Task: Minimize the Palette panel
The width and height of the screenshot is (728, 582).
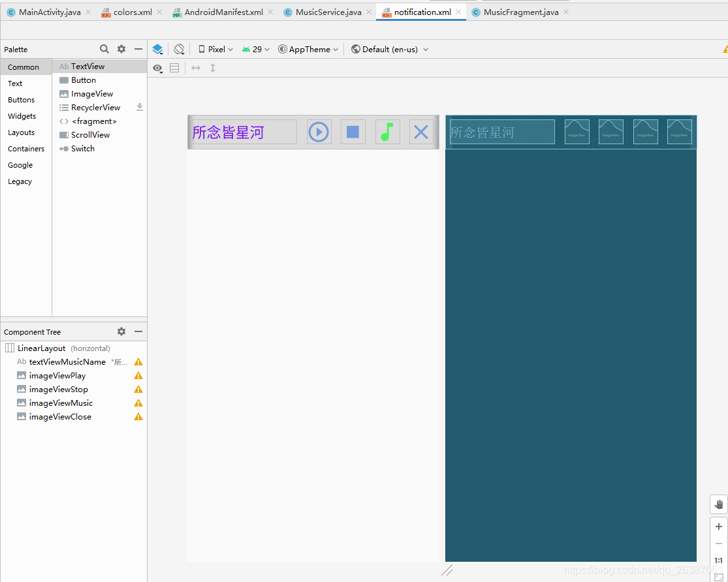Action: point(138,49)
